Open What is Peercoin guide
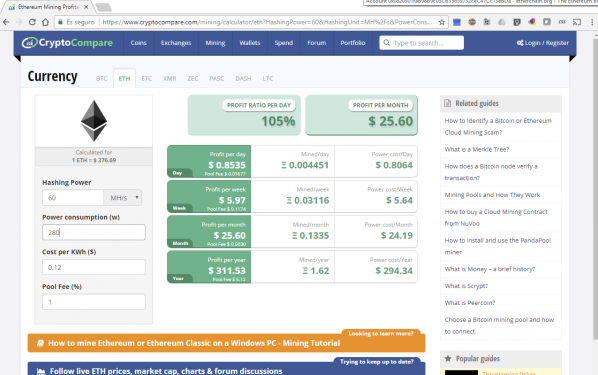598x375 pixels. (x=469, y=303)
